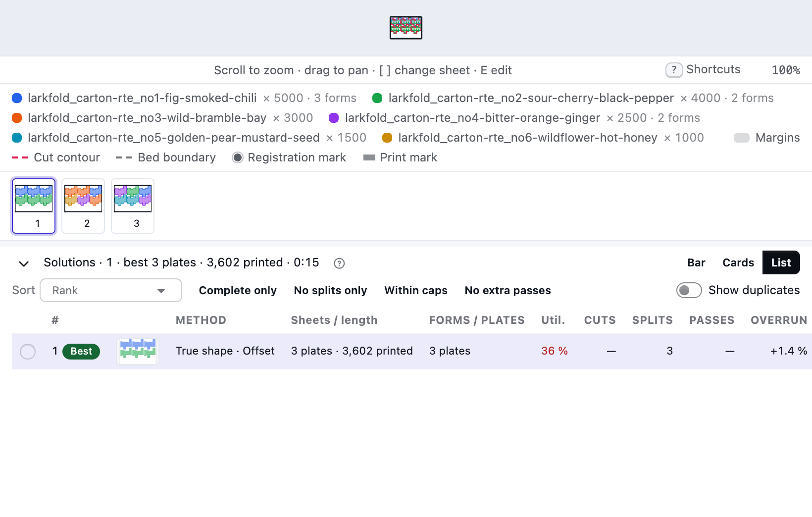This screenshot has height=517, width=812.
Task: Click the Sheets / length column header
Action: tap(334, 320)
